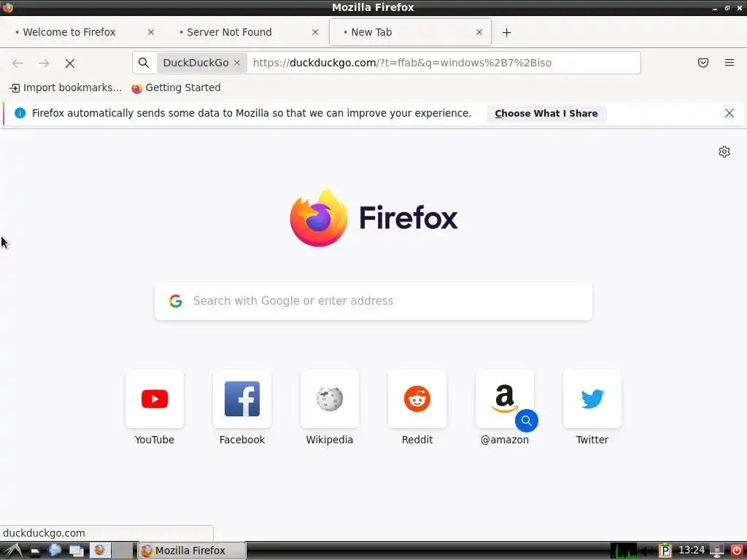Switch to the Welcome to Firefox tab

tap(69, 32)
